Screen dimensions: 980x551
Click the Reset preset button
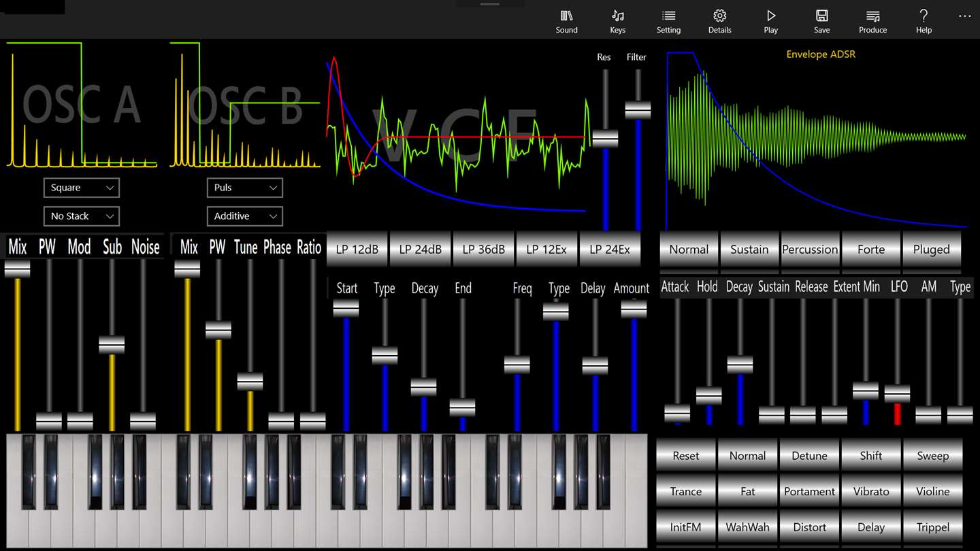pyautogui.click(x=686, y=456)
